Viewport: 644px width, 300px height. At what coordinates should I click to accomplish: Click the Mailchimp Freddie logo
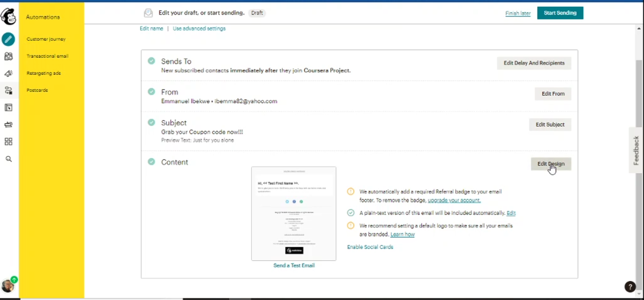(x=9, y=17)
